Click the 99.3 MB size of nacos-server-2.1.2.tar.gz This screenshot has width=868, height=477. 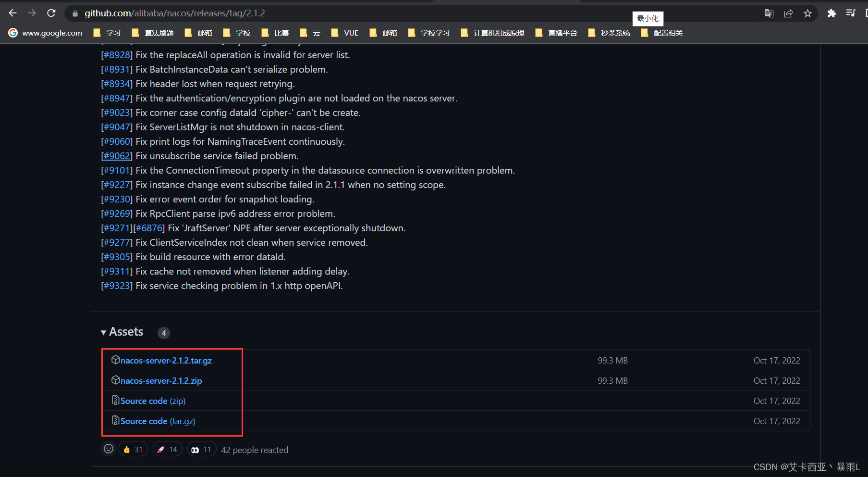(612, 361)
